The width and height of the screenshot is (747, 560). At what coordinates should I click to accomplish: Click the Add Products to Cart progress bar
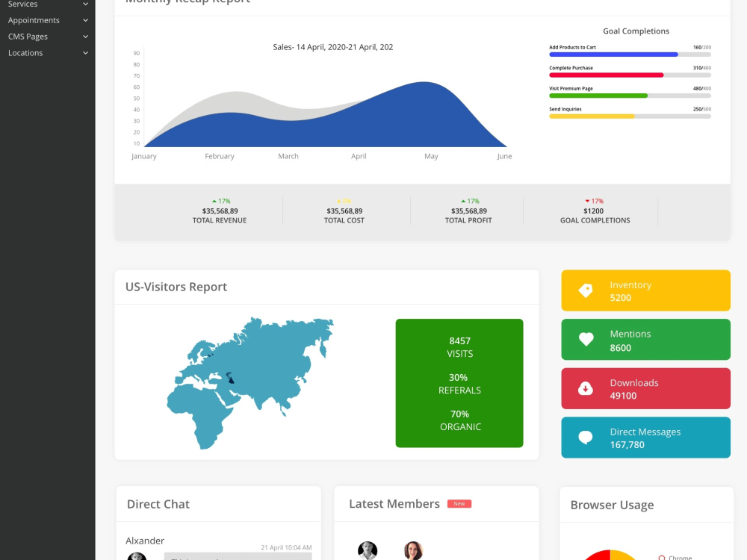(630, 55)
